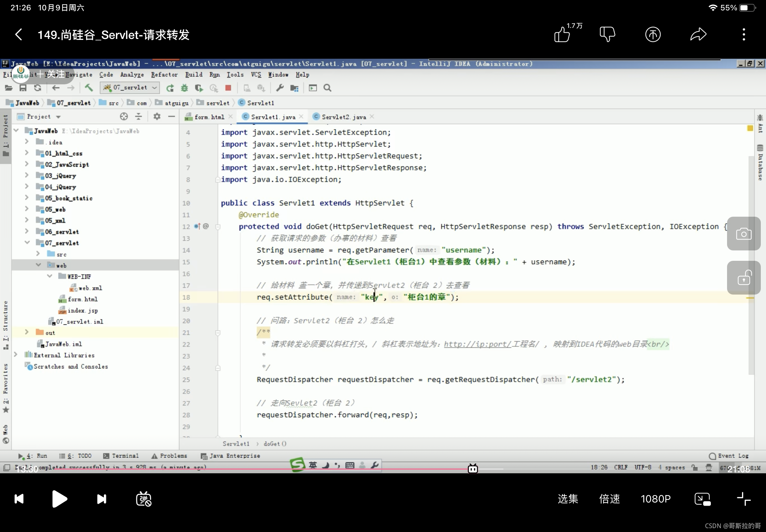Collapse all nodes in Project tree

(138, 116)
